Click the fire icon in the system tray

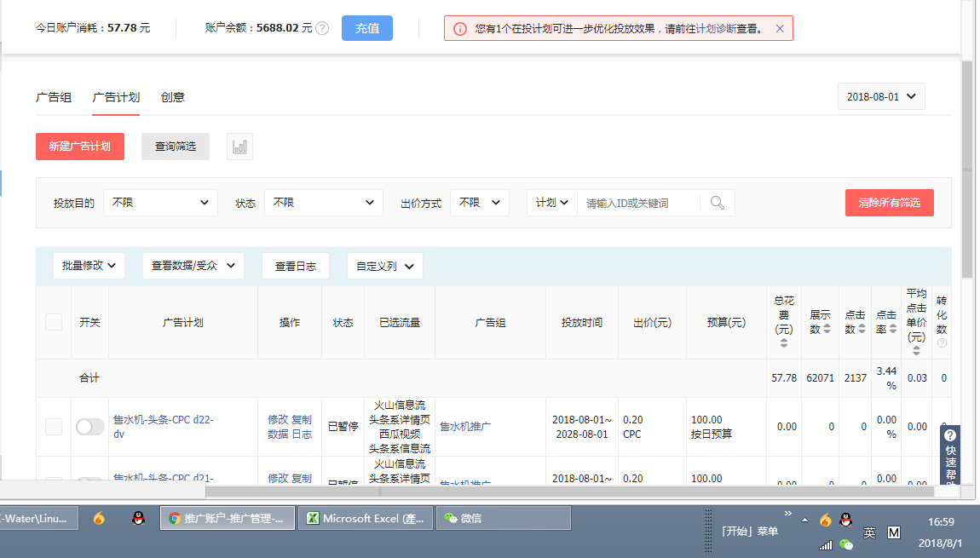(826, 520)
